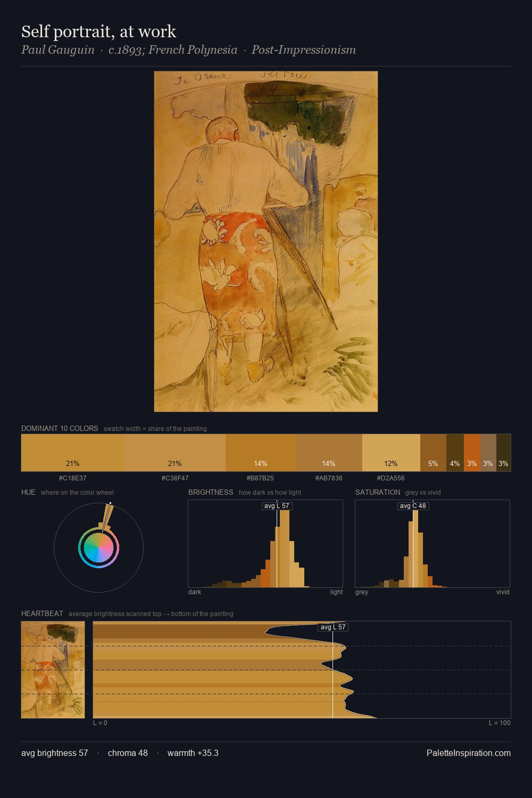Select the #AB7836 14% color swatch

[x=329, y=453]
